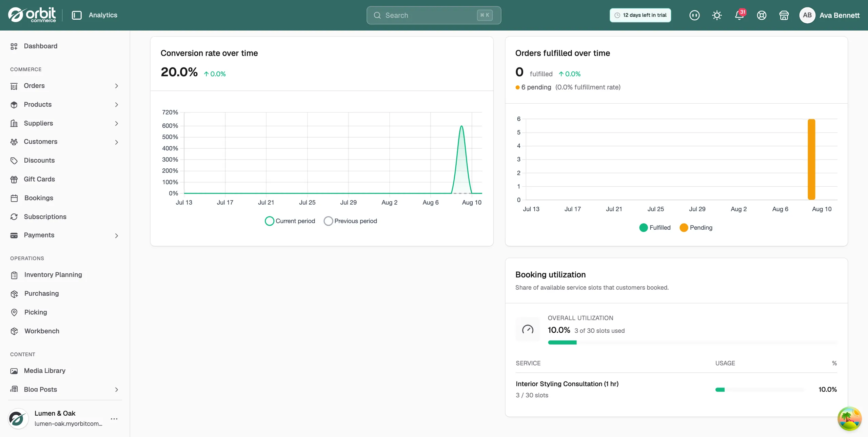Focus the Search input field

(x=434, y=15)
